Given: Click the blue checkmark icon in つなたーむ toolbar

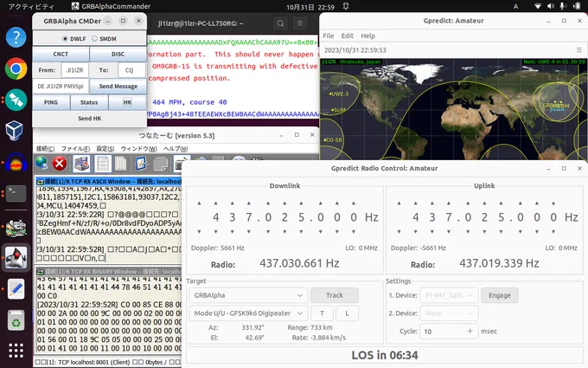Looking at the screenshot, I should pos(142,164).
